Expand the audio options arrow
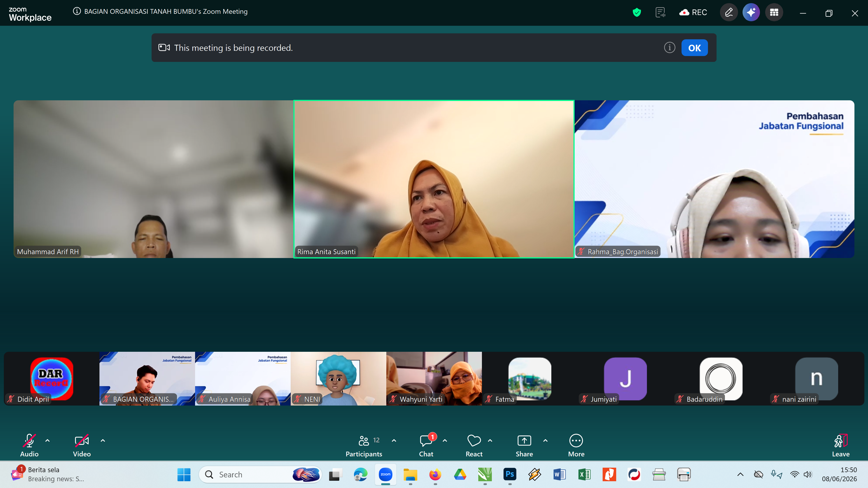868x488 pixels. pos(47,440)
